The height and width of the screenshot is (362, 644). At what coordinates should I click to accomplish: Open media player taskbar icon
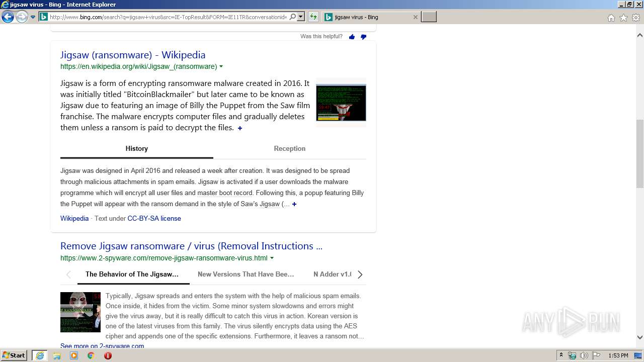(x=74, y=355)
